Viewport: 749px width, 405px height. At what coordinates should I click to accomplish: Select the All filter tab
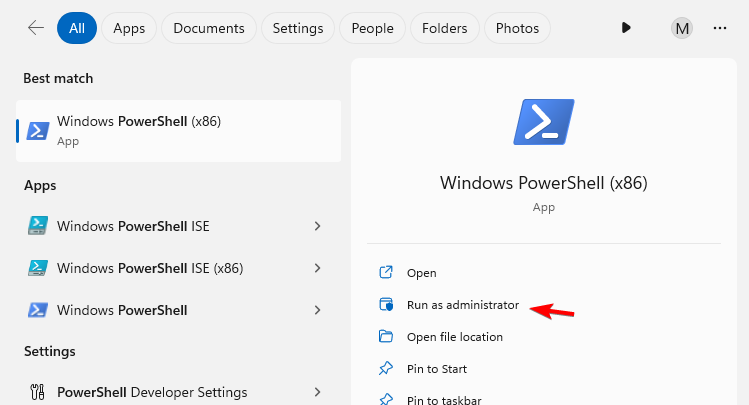[77, 28]
